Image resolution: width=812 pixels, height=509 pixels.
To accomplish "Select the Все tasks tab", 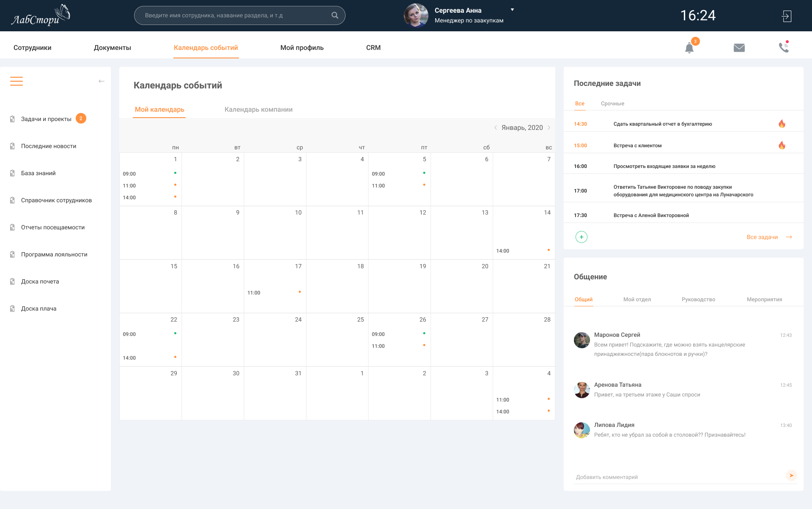I will coord(580,104).
